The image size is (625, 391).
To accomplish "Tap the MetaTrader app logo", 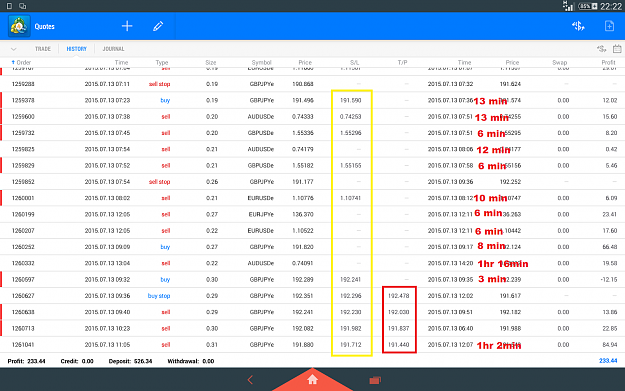I will pyautogui.click(x=19, y=26).
